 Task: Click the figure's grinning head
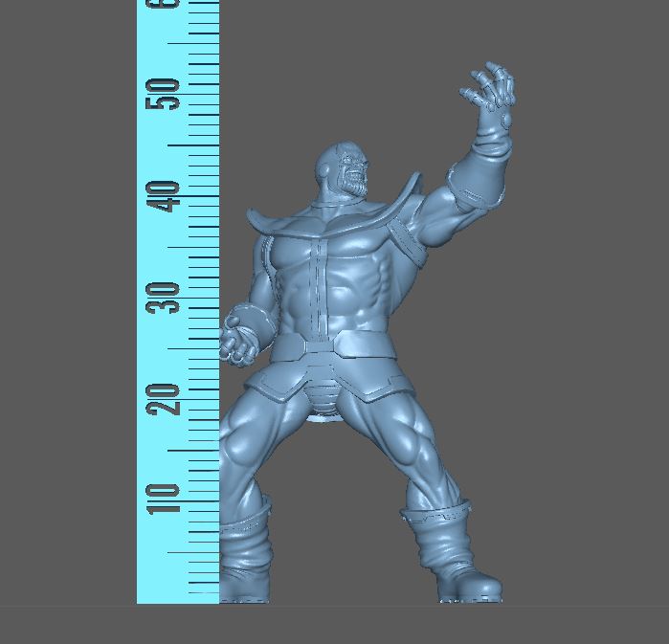346,173
